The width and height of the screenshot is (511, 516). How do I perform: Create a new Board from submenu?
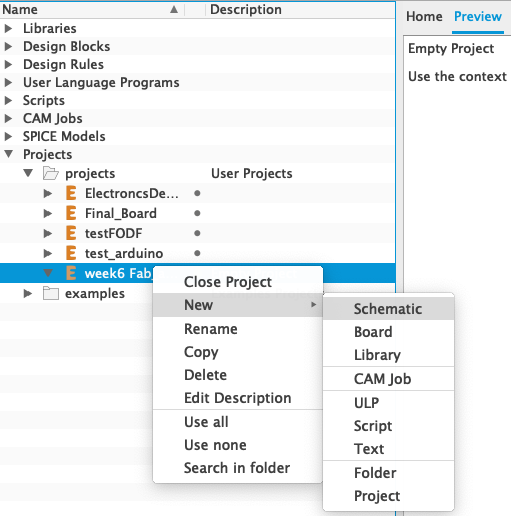click(389, 332)
